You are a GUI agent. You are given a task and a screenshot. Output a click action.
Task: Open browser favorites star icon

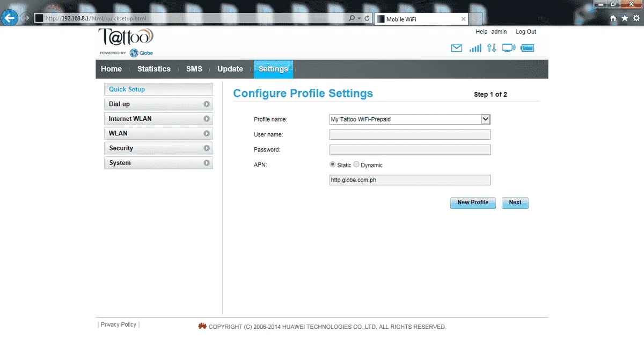coord(625,18)
